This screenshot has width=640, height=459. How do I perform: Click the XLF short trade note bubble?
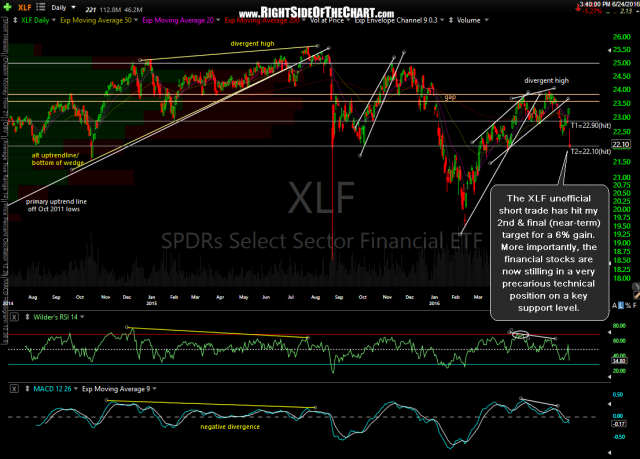click(549, 253)
